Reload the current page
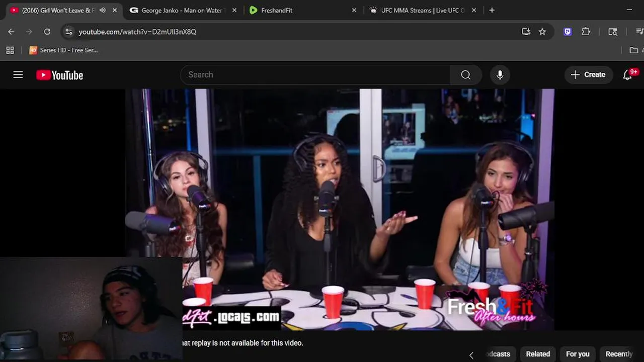 [47, 32]
